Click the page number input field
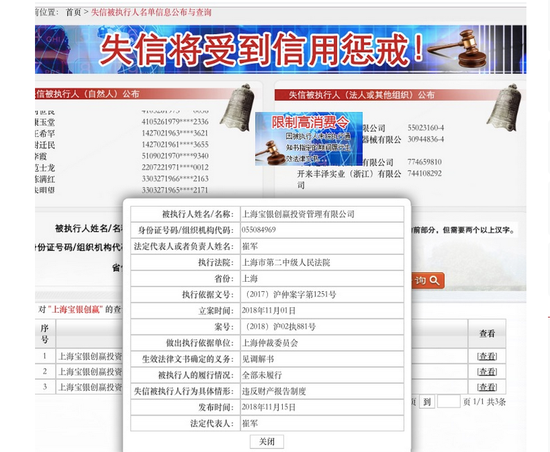This screenshot has height=452, width=550. (449, 402)
